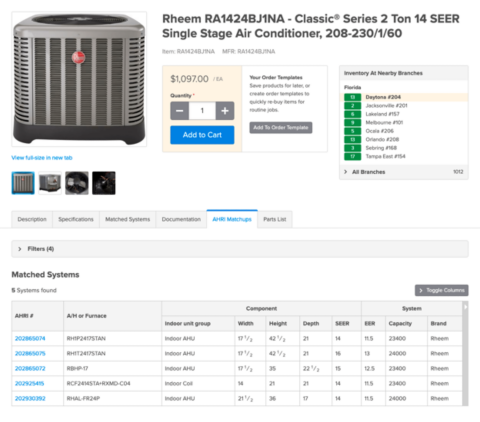Click the quantity input field
Image resolution: width=480 pixels, height=422 pixels.
point(202,111)
